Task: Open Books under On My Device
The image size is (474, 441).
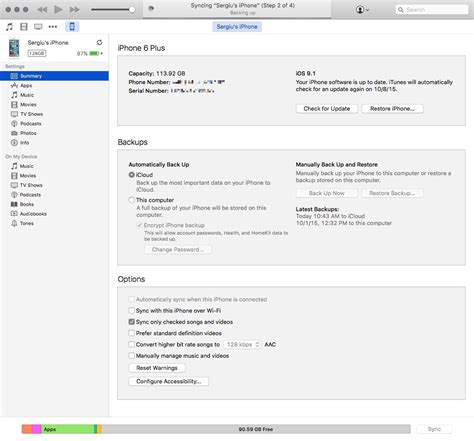Action: coord(54,204)
